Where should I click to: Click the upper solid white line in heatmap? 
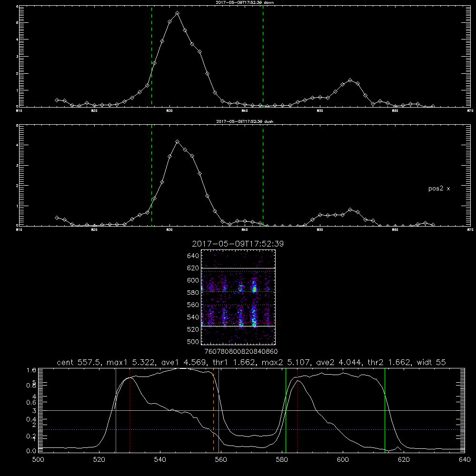238,268
